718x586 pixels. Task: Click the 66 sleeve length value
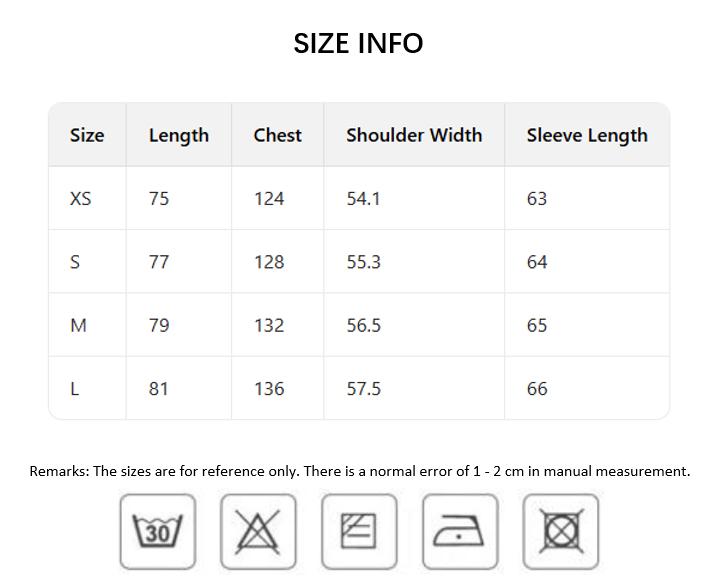pos(537,389)
